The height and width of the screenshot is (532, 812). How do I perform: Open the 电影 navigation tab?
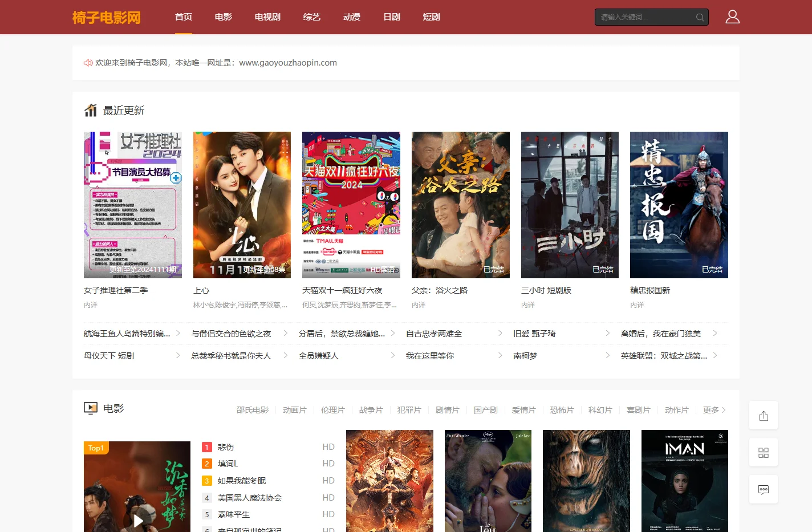tap(224, 17)
